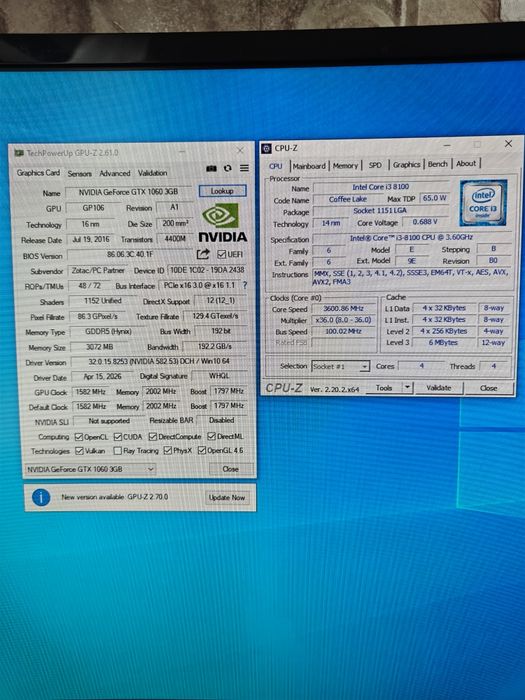Click the Bus Interface question mark
525x700 pixels.
245,285
